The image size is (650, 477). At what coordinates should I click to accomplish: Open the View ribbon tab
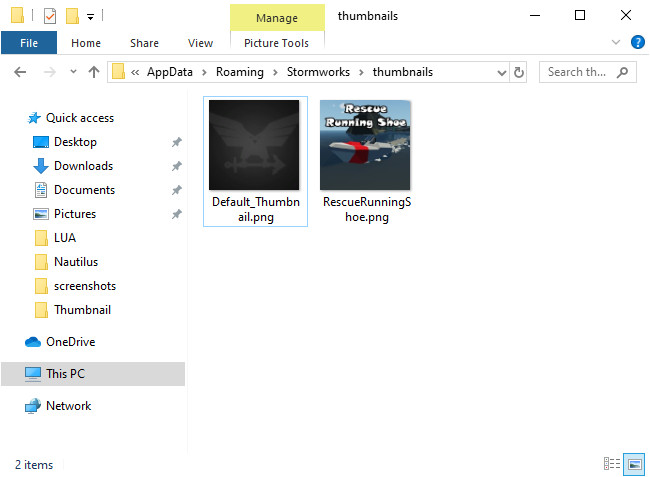click(x=200, y=43)
